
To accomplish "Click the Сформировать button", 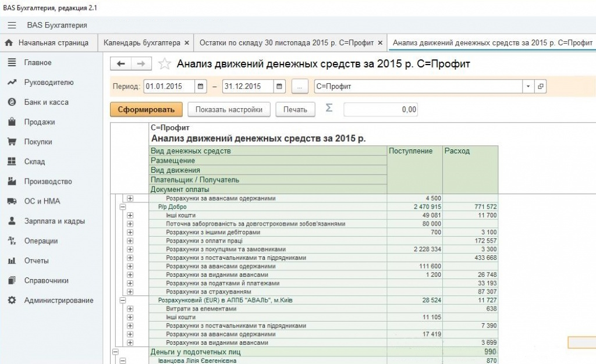I will point(146,110).
